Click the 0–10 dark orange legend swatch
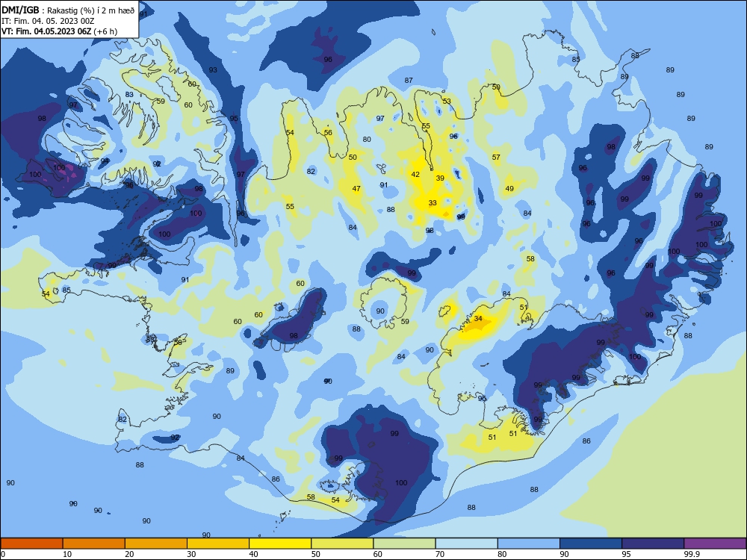The image size is (747, 560). click(31, 544)
